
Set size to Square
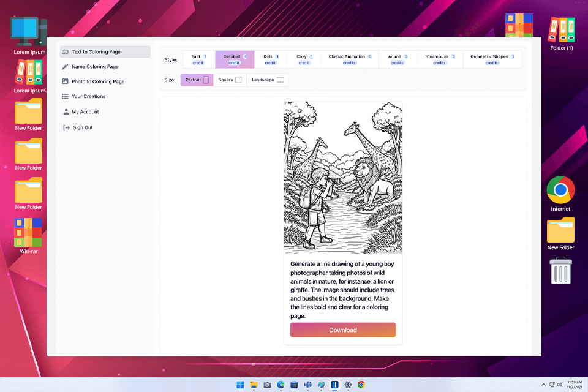click(x=230, y=80)
